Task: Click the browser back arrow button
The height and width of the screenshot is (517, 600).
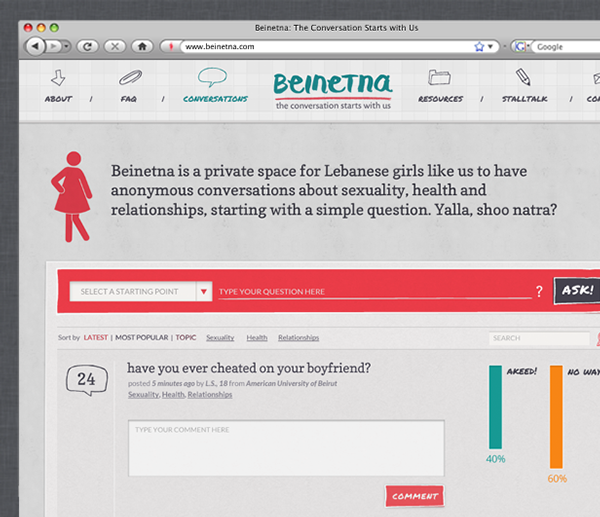Action: click(35, 47)
